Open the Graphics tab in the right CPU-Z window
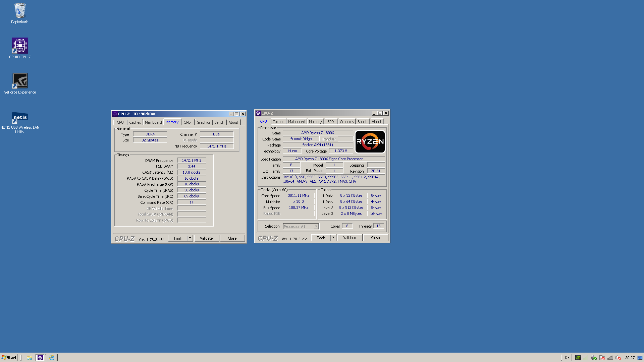 click(346, 122)
